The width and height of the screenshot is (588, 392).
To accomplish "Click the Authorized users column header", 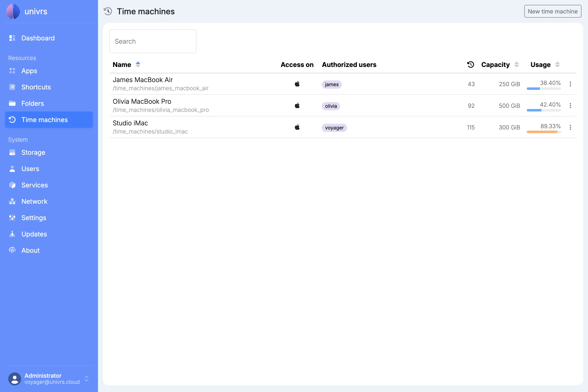I will pos(349,65).
